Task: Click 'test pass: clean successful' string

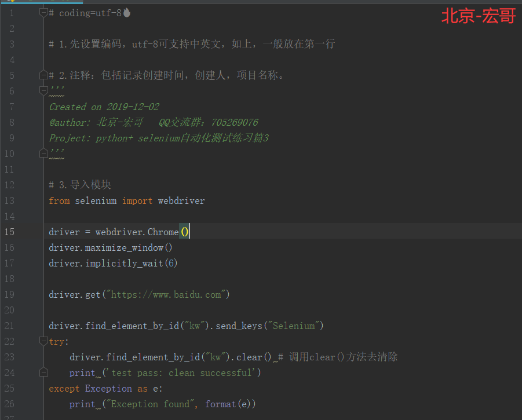Action: tap(181, 372)
